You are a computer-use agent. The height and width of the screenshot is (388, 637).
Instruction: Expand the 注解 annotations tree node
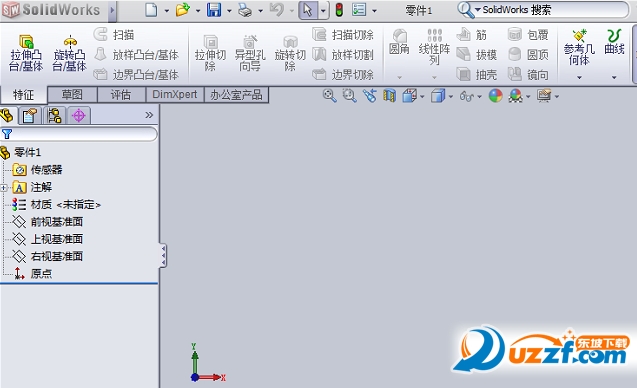4,187
